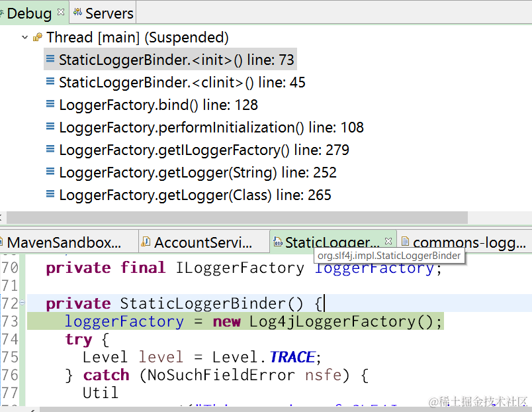Click the word 'Log4jLoggerFactory' on line 73
The image size is (532, 412).
tap(332, 321)
